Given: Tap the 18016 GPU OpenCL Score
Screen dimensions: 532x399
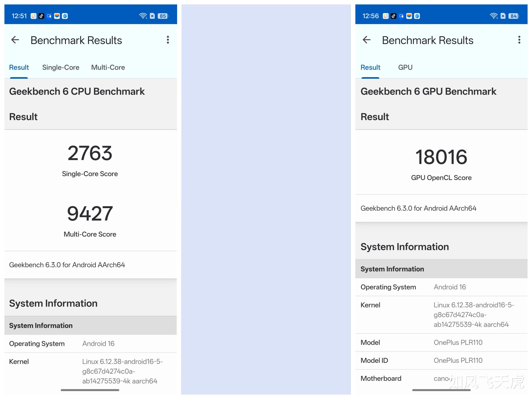Looking at the screenshot, I should point(441,157).
